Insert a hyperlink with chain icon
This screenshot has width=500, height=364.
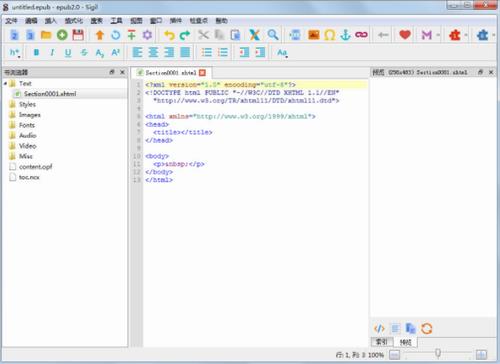point(361,35)
